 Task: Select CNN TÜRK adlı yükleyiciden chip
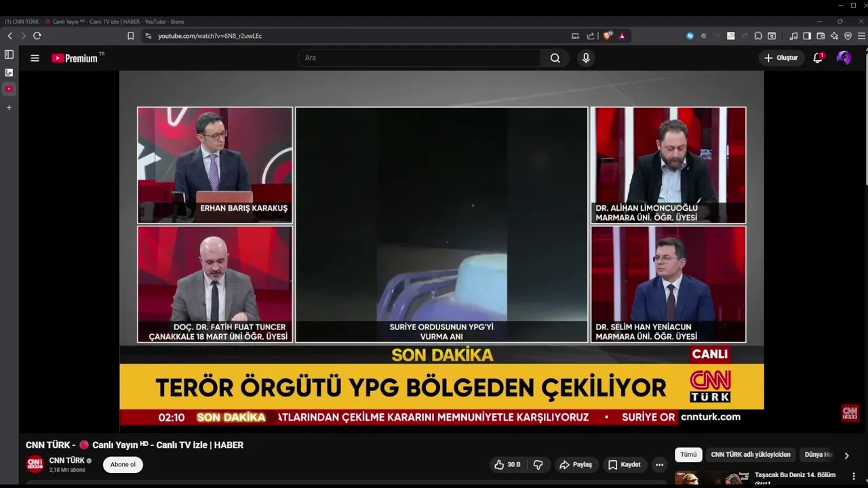(751, 455)
